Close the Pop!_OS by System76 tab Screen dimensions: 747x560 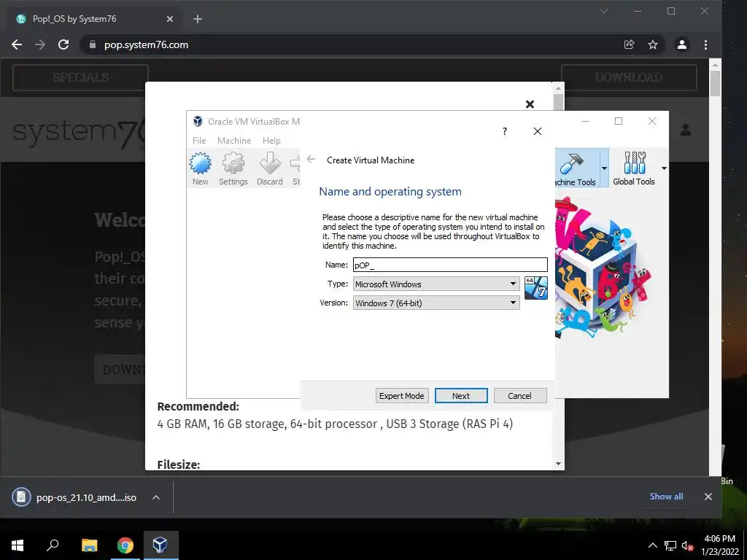[170, 19]
